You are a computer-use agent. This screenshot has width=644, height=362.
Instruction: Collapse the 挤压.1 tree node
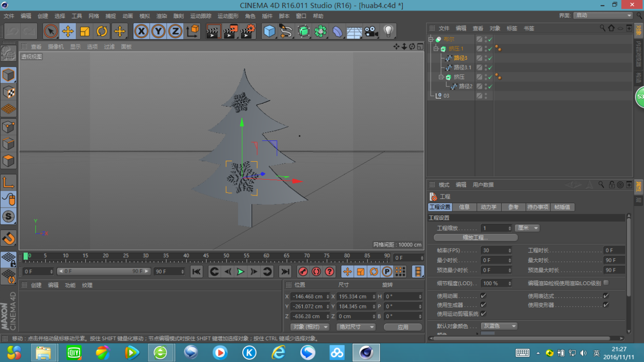click(436, 49)
